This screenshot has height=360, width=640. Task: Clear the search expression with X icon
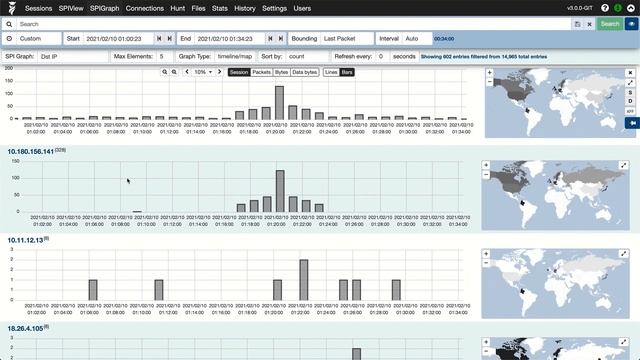coord(589,24)
